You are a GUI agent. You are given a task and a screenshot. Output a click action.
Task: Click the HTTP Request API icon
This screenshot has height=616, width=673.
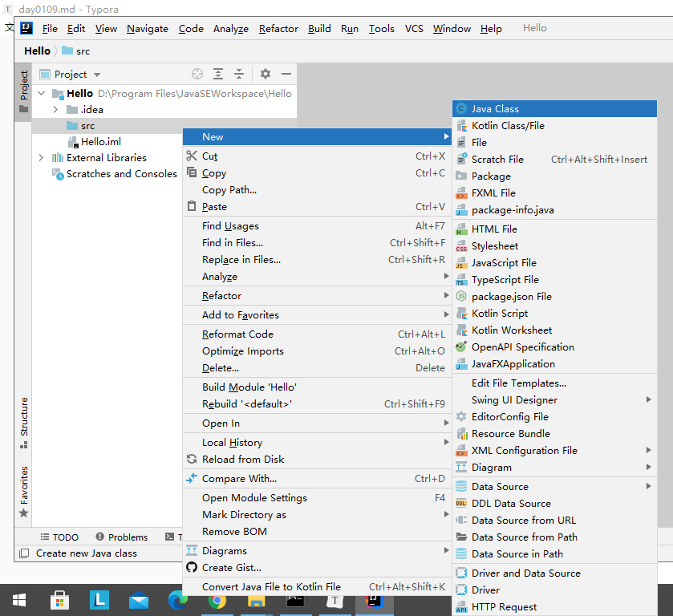point(461,606)
